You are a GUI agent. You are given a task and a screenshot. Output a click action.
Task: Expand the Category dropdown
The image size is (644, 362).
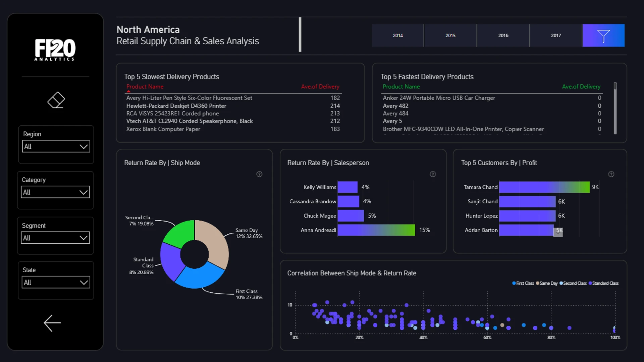coord(55,192)
